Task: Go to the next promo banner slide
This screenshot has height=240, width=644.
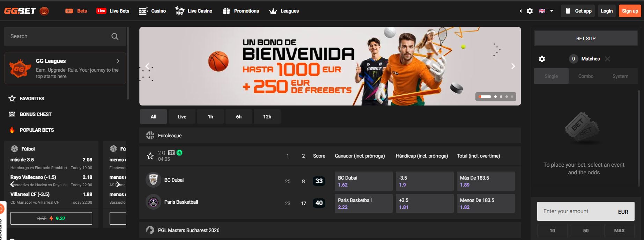Action: tap(513, 66)
